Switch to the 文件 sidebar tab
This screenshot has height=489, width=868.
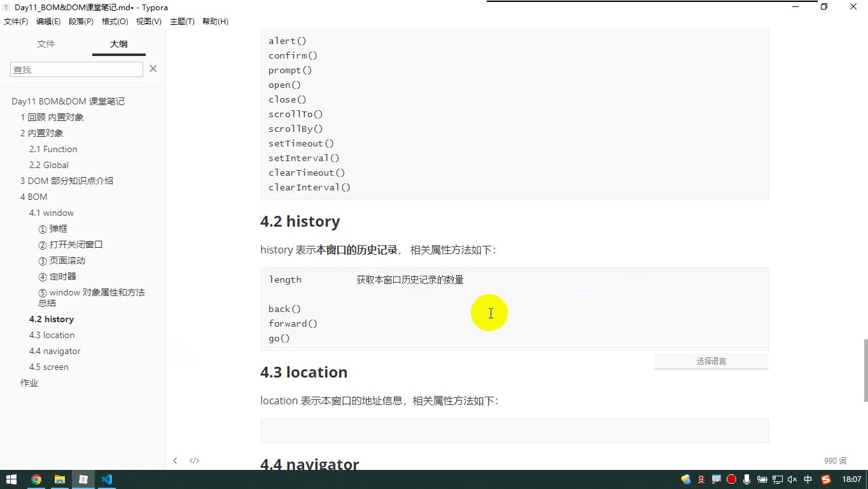46,44
